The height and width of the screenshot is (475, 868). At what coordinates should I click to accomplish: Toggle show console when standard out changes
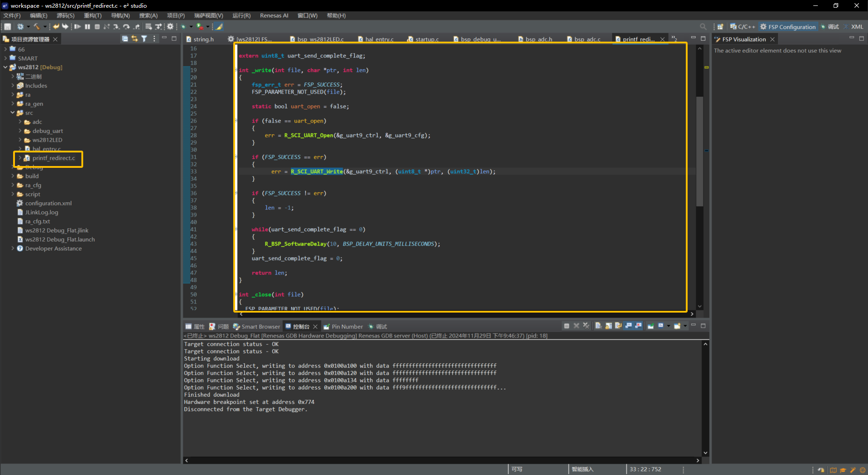628,326
